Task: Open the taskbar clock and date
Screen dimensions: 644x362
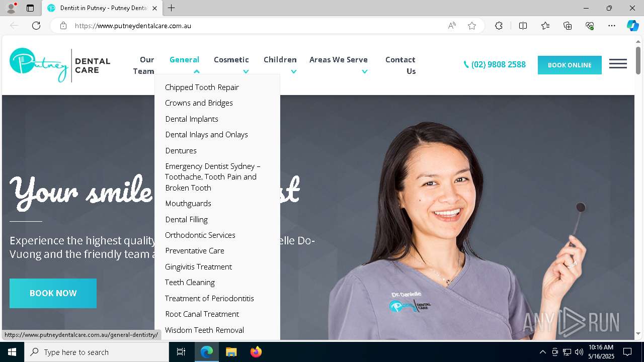Action: pyautogui.click(x=601, y=352)
